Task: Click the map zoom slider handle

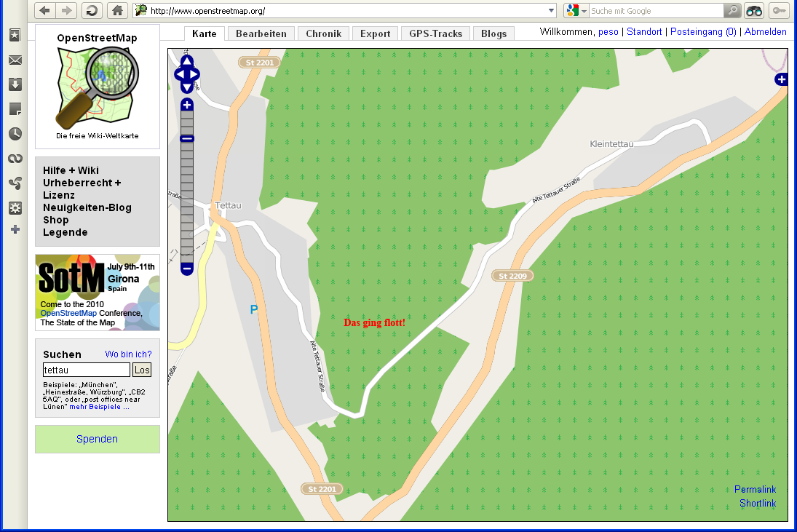Action: pos(187,138)
